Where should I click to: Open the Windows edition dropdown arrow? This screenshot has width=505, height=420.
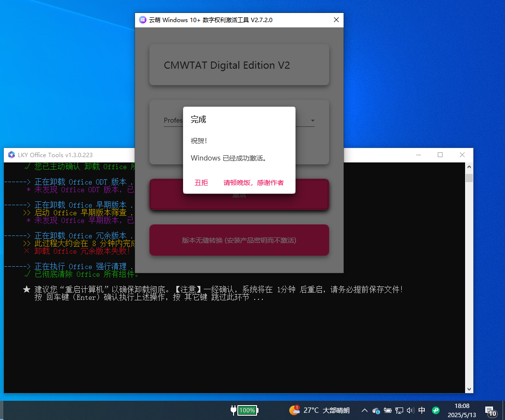coord(312,121)
